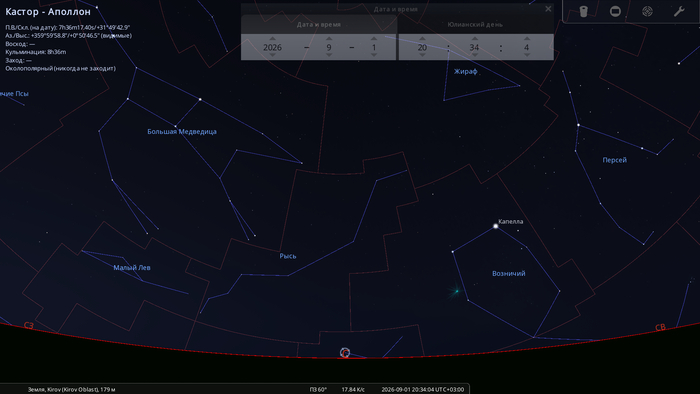Close the Date and time dialog
700x394 pixels.
[x=548, y=9]
